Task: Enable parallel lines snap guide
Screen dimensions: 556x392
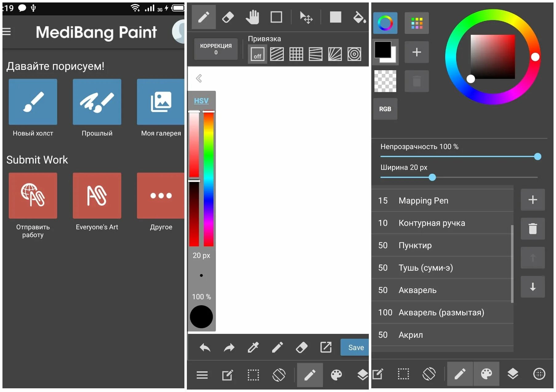Action: tap(277, 54)
